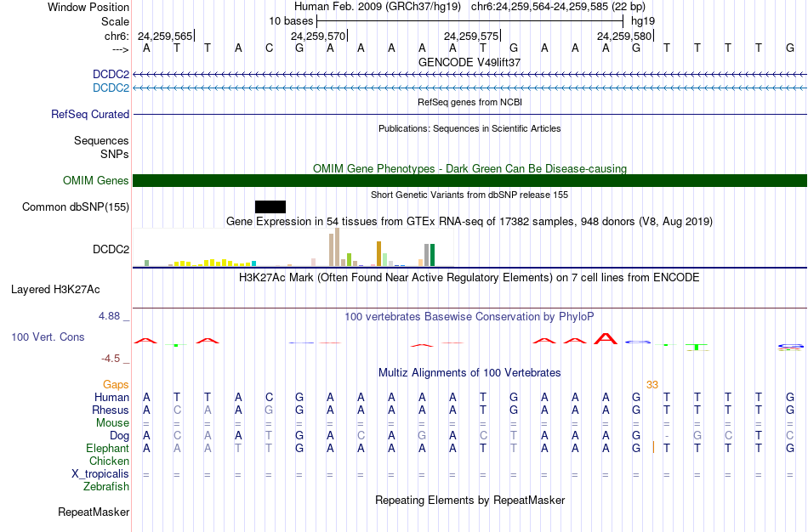Click 100 vertebrates Basewise Conservation title

(x=469, y=317)
